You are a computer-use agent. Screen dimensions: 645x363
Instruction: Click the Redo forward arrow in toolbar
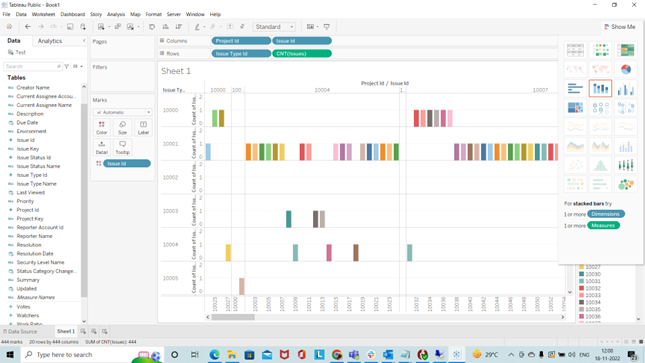(x=41, y=27)
